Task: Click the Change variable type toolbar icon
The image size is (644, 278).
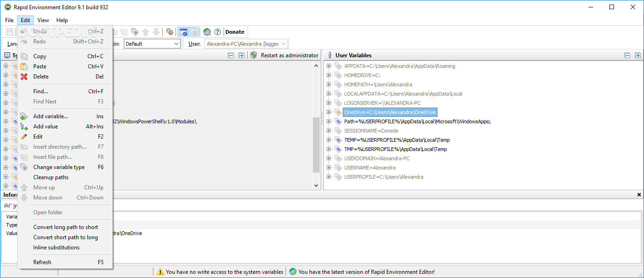Action: [x=134, y=32]
